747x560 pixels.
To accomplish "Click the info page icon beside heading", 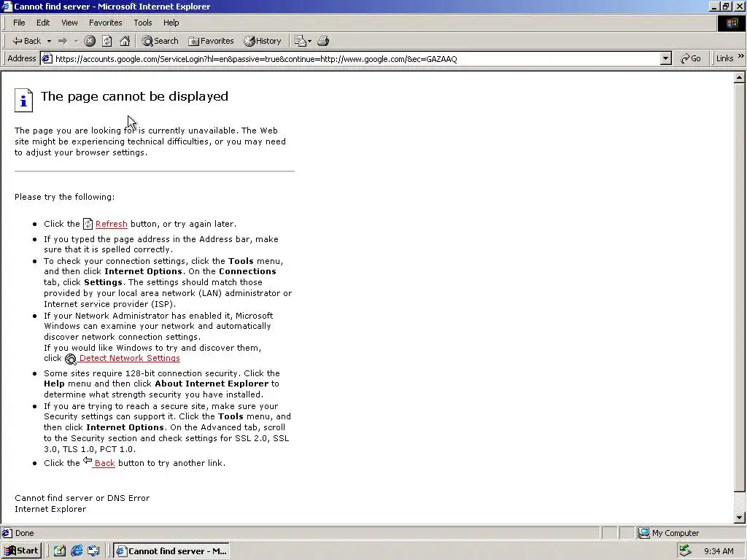I will (x=23, y=100).
